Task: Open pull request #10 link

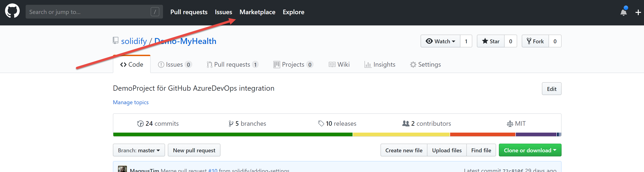Action: [x=213, y=170]
